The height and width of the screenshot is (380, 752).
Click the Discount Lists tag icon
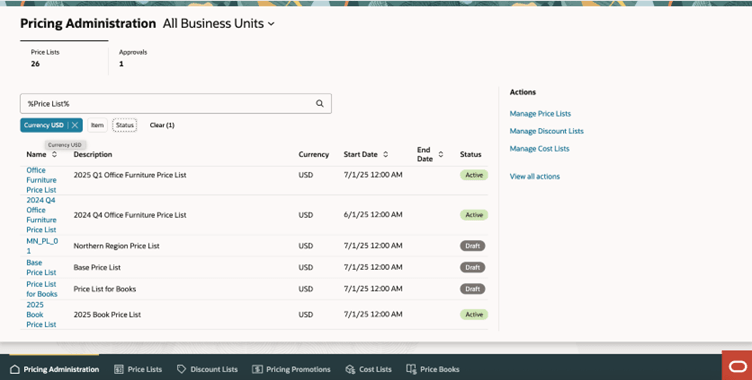pos(181,369)
